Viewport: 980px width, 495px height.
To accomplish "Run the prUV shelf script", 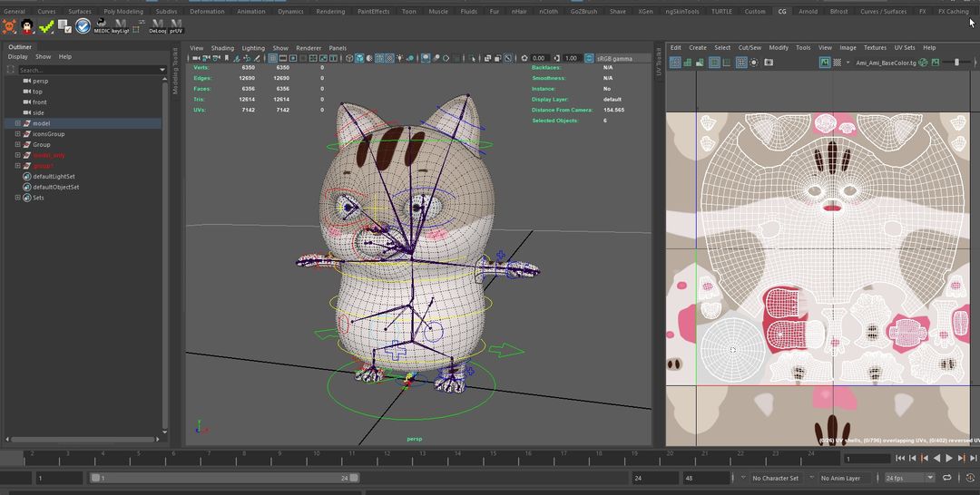I will click(x=176, y=25).
